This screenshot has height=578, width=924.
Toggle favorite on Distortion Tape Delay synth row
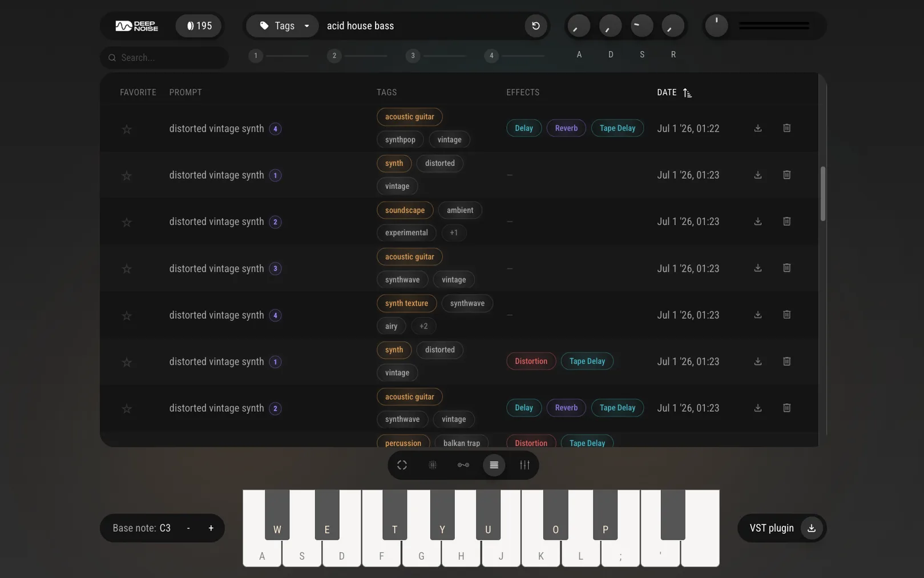[127, 362]
